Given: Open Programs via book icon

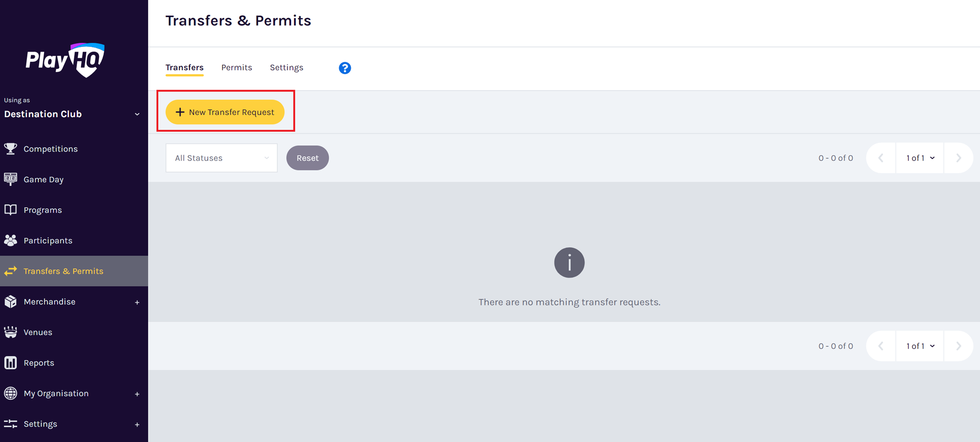Looking at the screenshot, I should click(x=10, y=209).
